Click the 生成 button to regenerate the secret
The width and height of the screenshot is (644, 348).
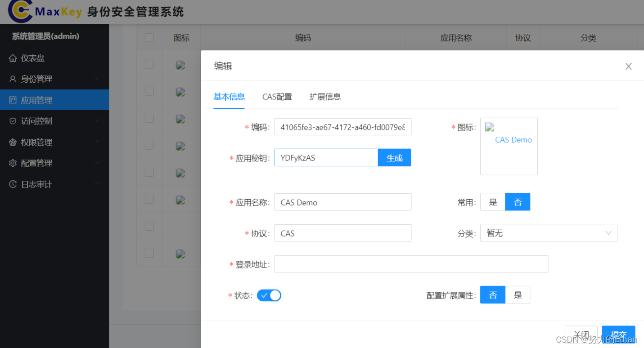coord(394,157)
